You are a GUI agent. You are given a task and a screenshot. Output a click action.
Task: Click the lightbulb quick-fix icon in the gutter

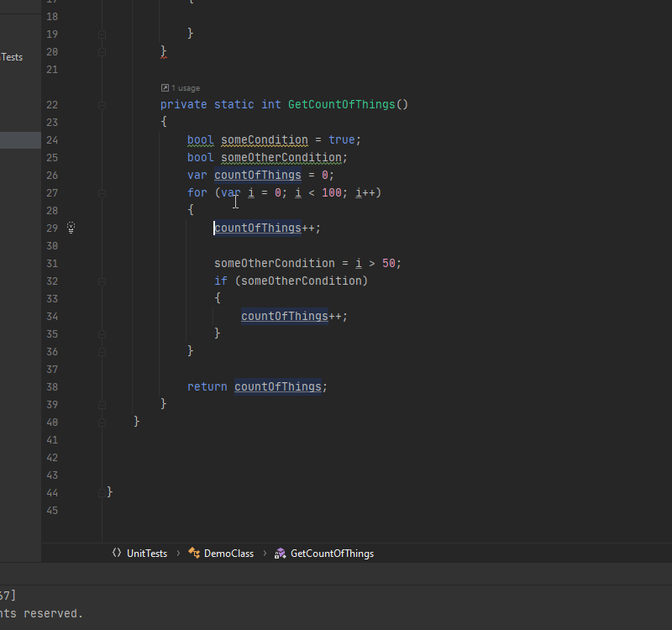(71, 228)
